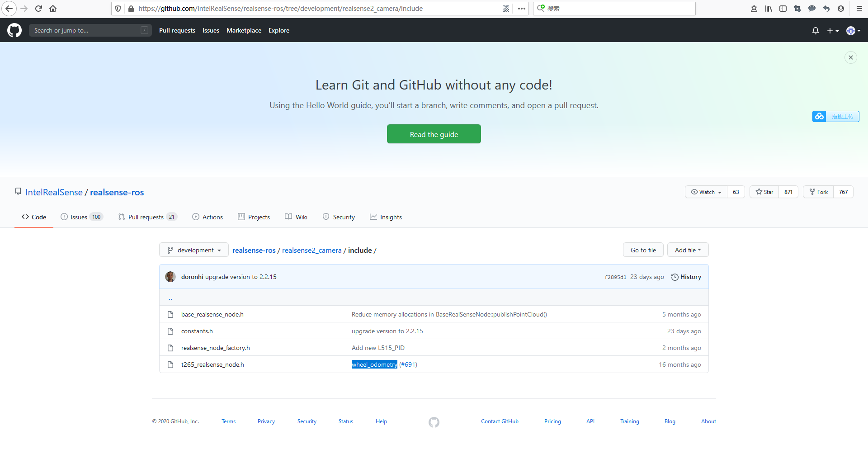
Task: Open constants.h file
Action: click(197, 331)
